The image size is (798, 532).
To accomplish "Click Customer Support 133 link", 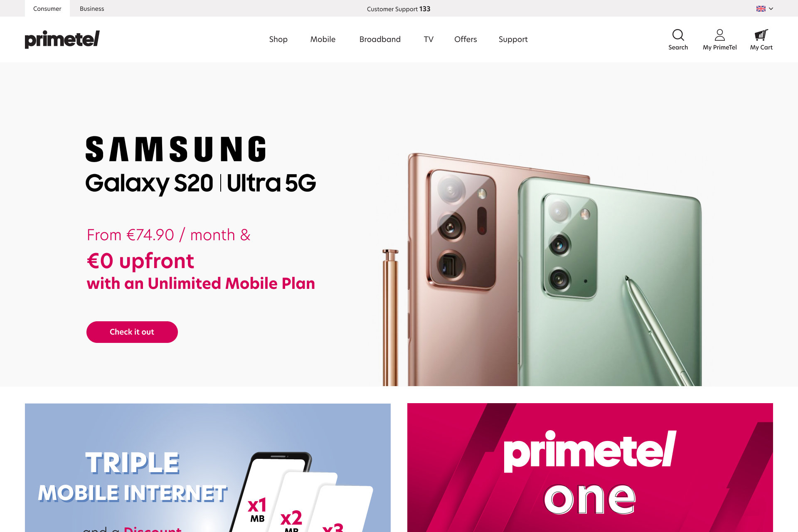I will point(399,9).
